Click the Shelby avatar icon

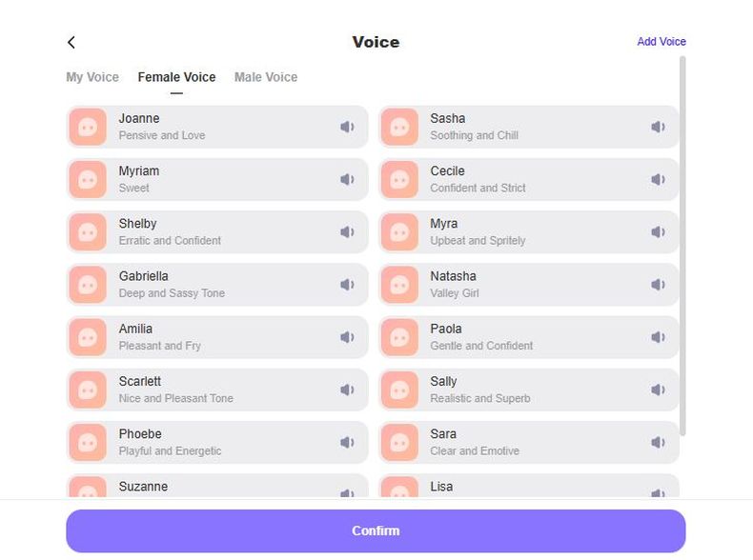(88, 231)
